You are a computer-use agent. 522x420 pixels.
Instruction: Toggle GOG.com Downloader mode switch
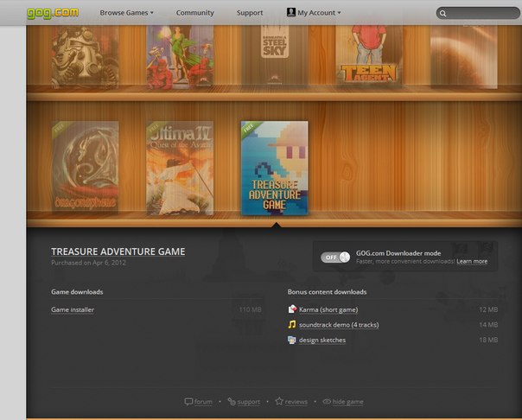(x=335, y=258)
